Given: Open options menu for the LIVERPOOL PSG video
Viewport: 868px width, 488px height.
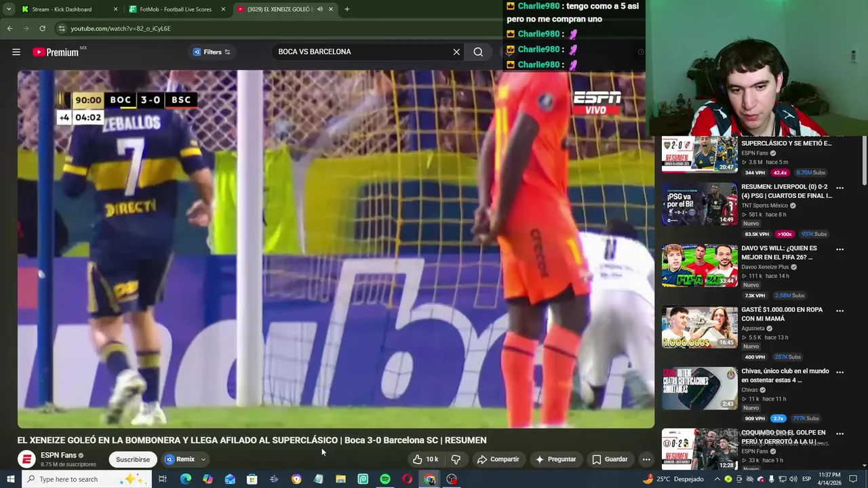Looking at the screenshot, I should click(x=840, y=188).
